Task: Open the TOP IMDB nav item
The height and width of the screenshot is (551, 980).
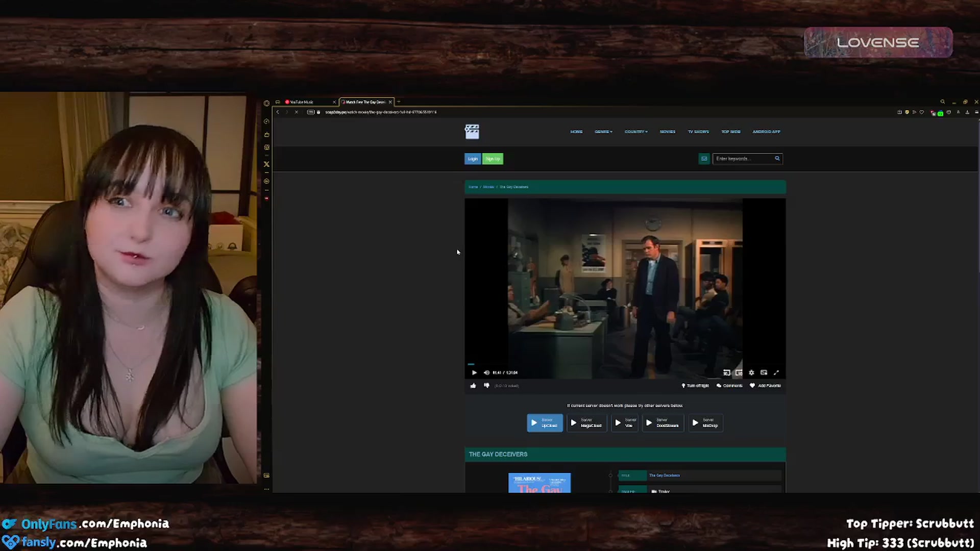Action: point(731,132)
